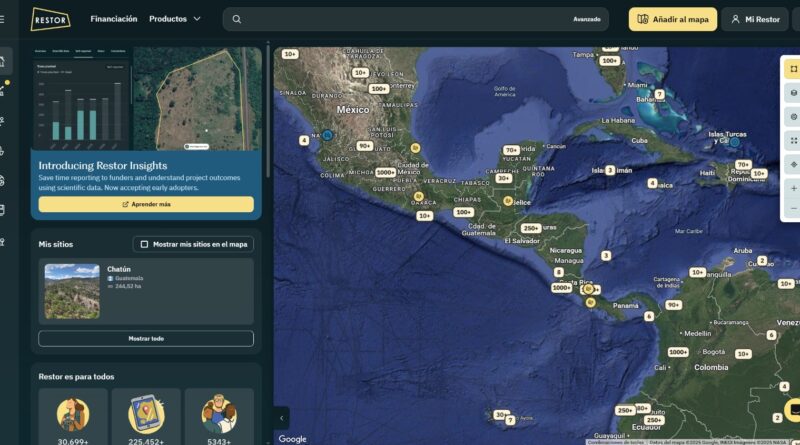Open the Chatún site thumbnail
Screen dimensions: 800x445
point(72,291)
